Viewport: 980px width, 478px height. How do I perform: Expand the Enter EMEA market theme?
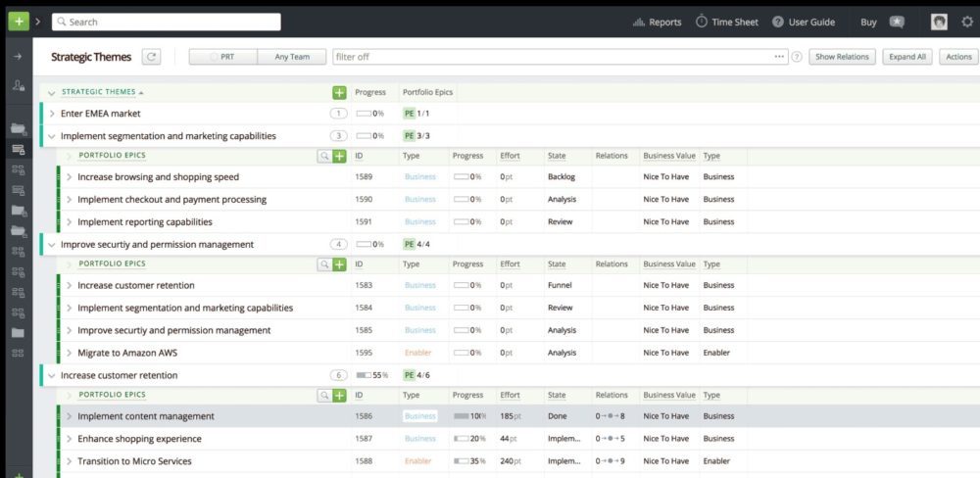point(52,114)
